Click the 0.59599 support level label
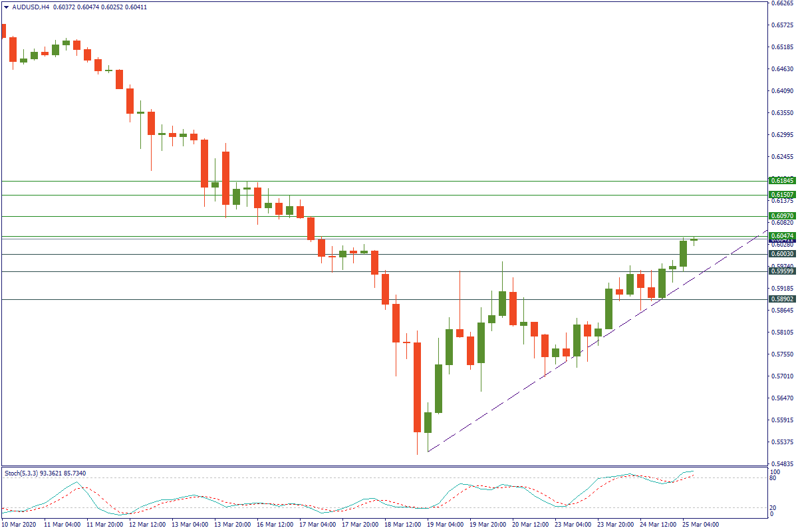 tap(782, 271)
